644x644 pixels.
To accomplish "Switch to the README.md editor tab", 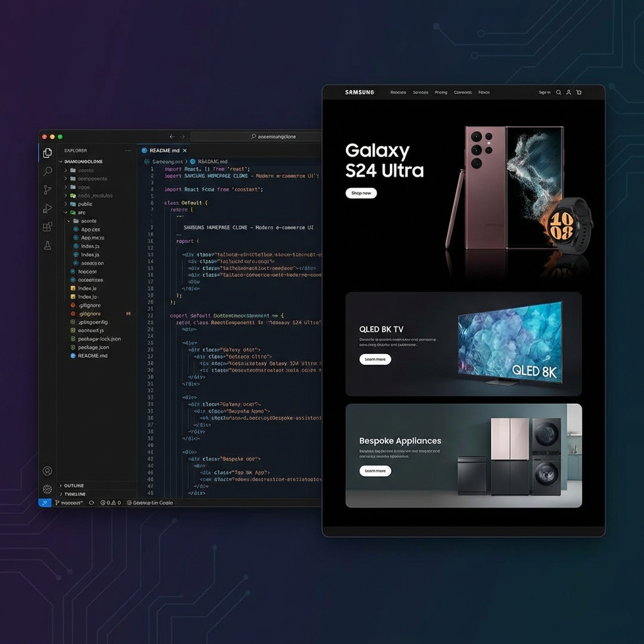I will tap(164, 150).
